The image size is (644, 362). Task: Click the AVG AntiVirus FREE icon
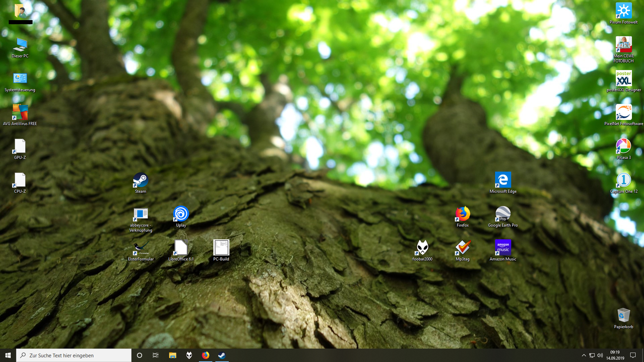pyautogui.click(x=20, y=112)
